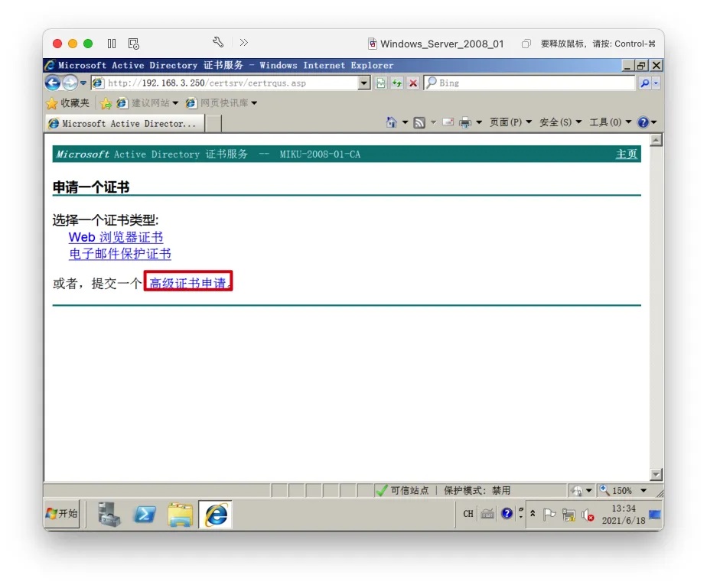Open IE help menu
The height and width of the screenshot is (588, 707).
647,122
